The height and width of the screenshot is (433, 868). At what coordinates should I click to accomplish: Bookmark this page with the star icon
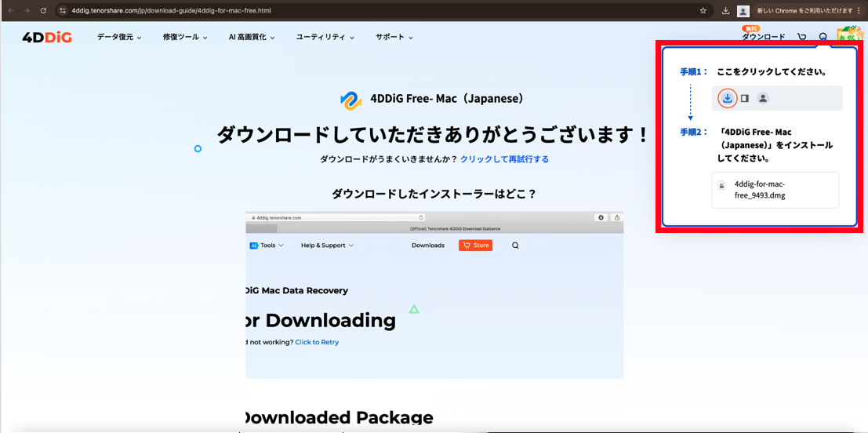(x=703, y=10)
